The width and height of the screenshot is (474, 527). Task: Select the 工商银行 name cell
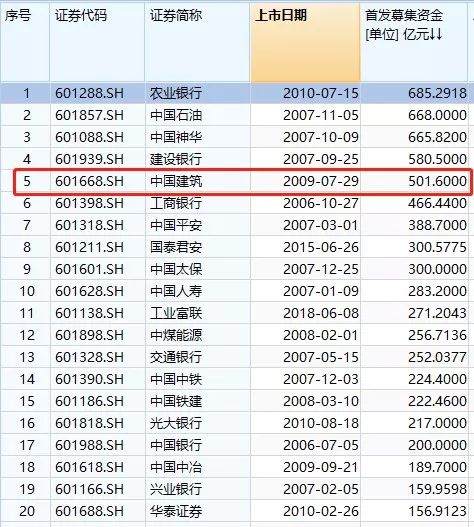tap(176, 203)
